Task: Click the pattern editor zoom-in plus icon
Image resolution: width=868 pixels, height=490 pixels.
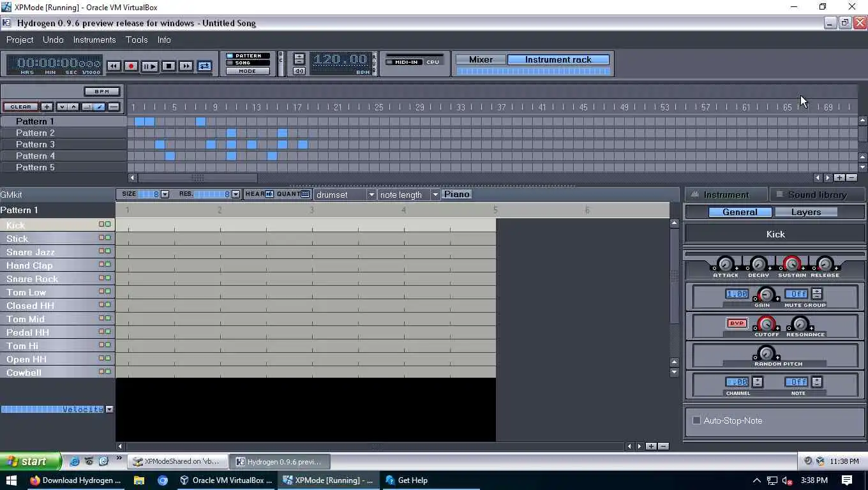Action: [x=651, y=446]
